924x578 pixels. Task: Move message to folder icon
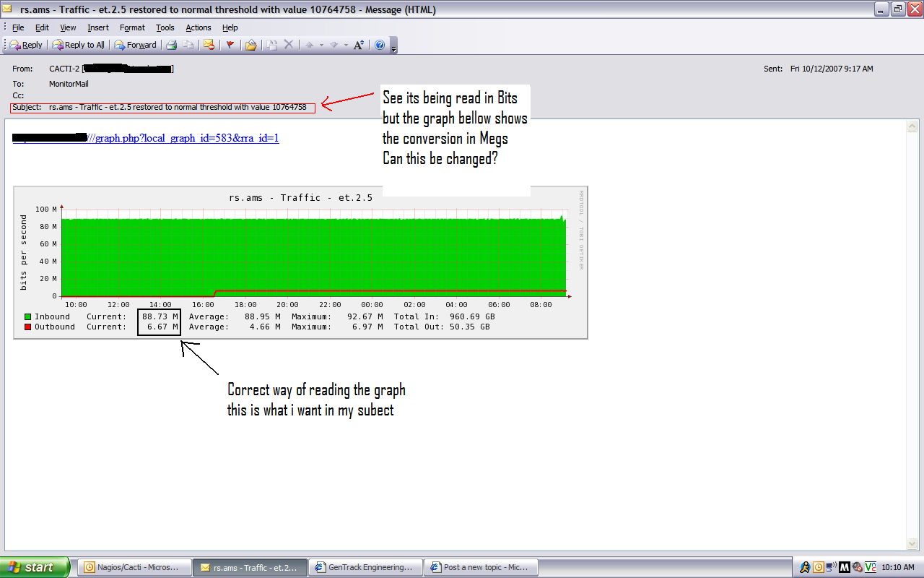[x=250, y=45]
